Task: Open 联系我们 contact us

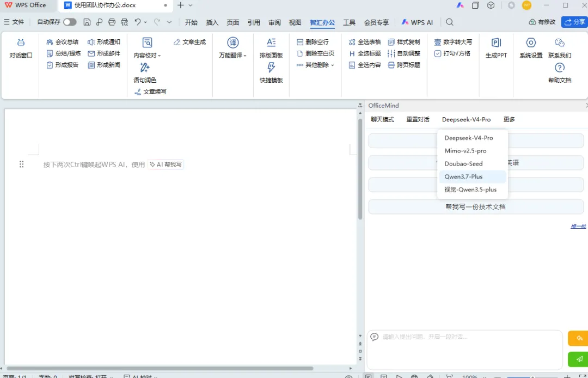Action: coord(560,48)
